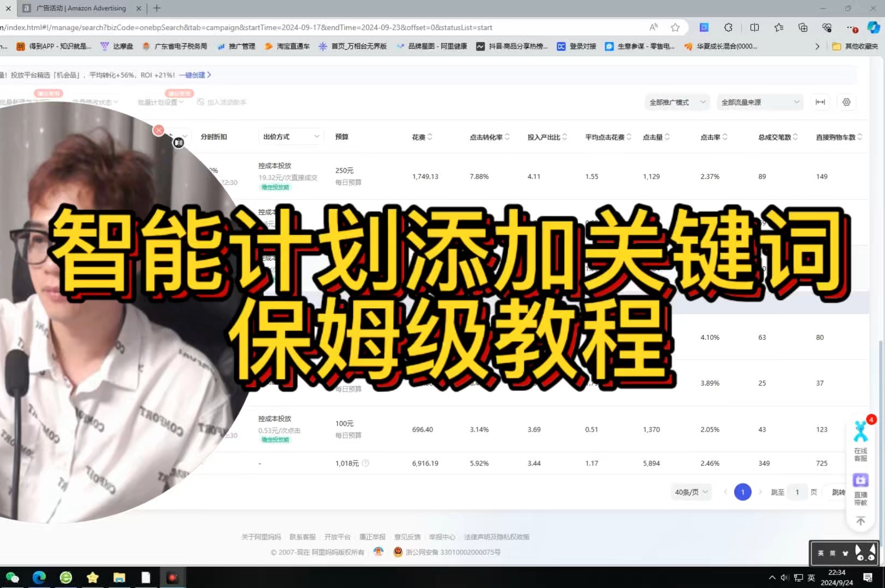Open the table settings gear icon
This screenshot has height=588, width=885.
[x=846, y=102]
